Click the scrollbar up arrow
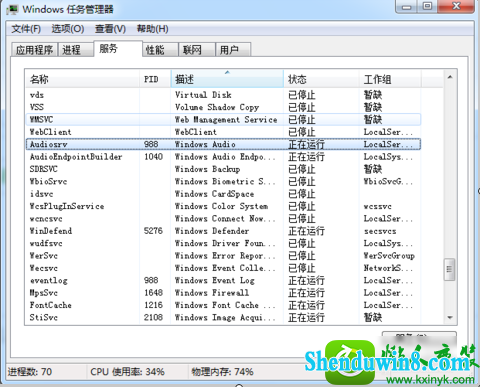The height and width of the screenshot is (387, 480). (x=450, y=77)
